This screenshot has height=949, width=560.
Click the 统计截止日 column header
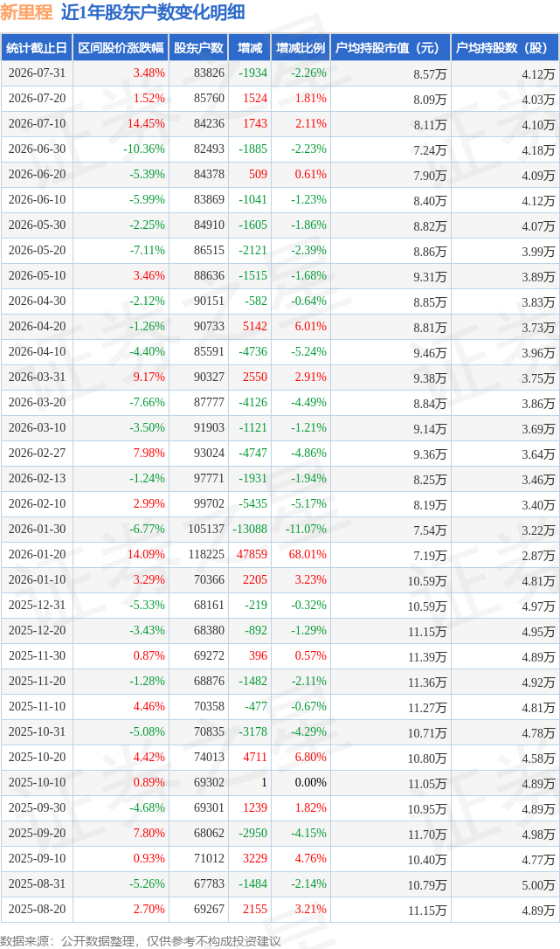(x=37, y=48)
